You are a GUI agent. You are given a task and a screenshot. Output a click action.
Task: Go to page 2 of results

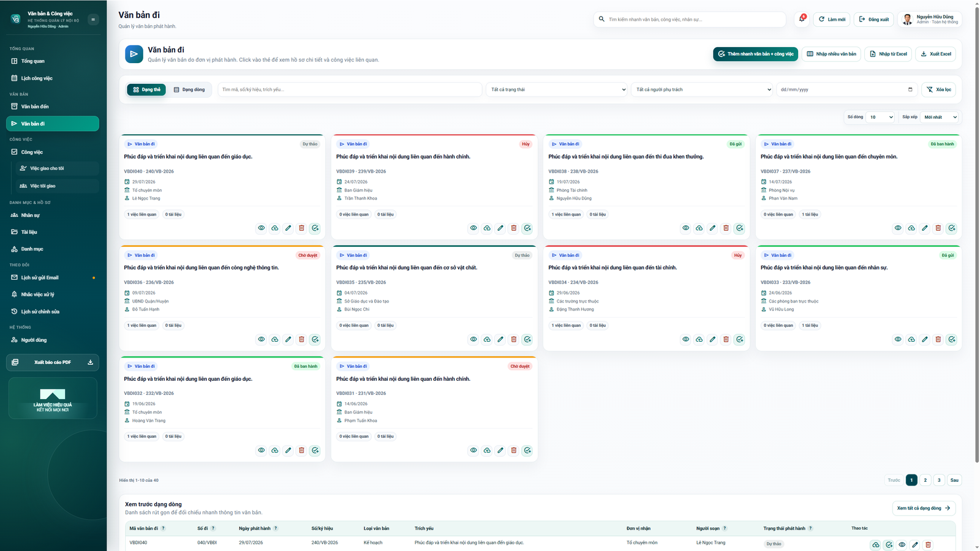tap(925, 480)
